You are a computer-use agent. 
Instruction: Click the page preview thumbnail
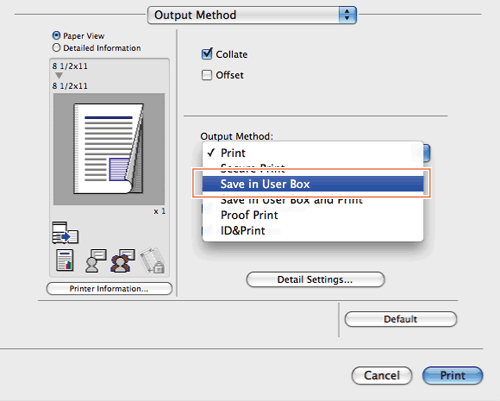coord(109,149)
